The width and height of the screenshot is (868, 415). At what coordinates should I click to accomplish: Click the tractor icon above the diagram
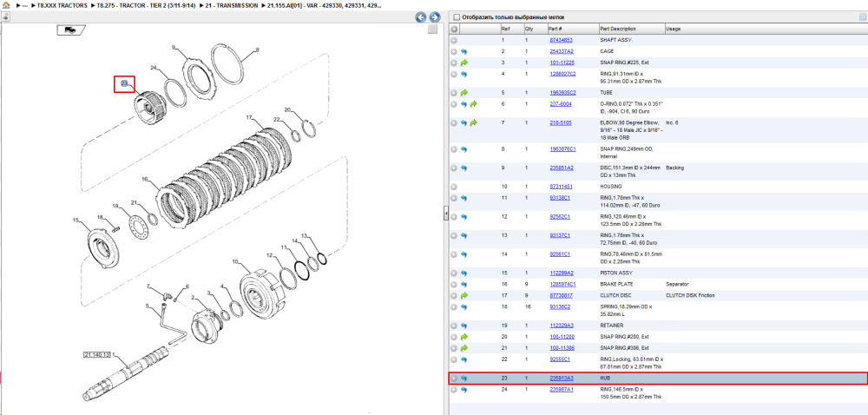[71, 30]
